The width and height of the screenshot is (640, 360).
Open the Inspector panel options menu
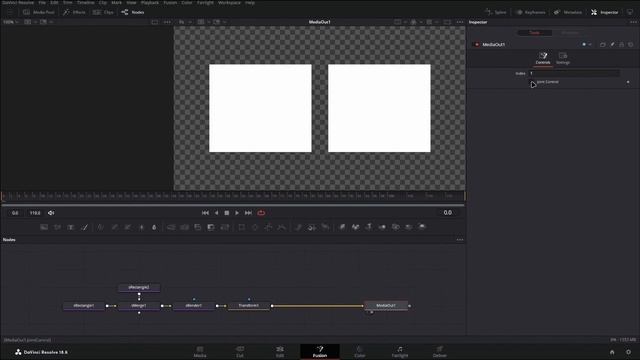click(x=633, y=22)
